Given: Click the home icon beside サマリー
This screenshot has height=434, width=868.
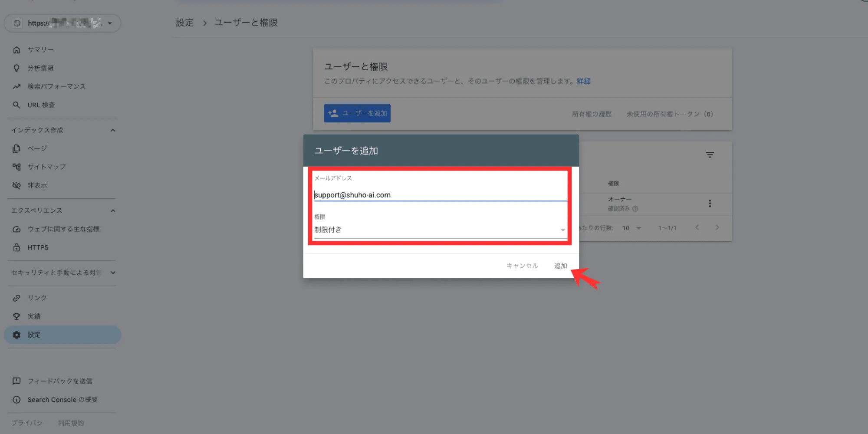Looking at the screenshot, I should coord(16,50).
